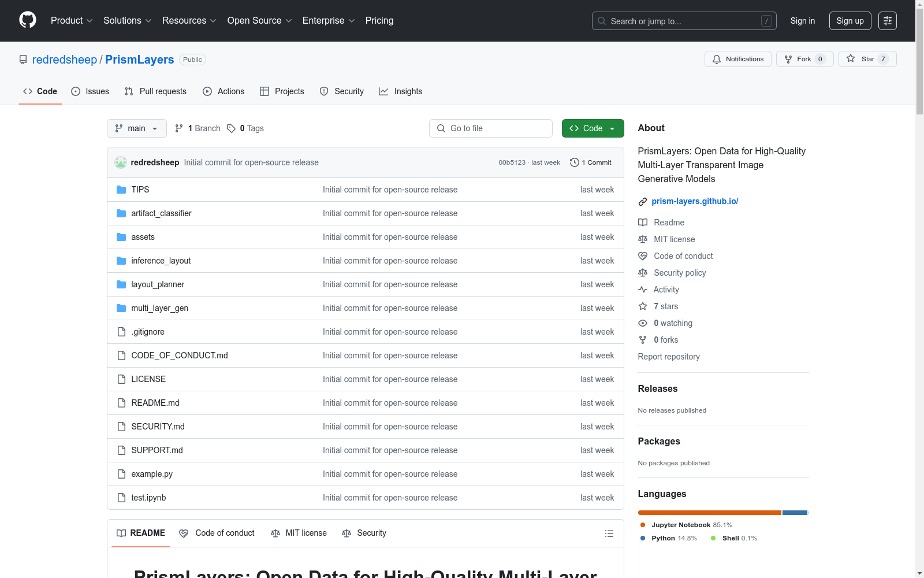Open commit history clock icon
Viewport: 924px width, 578px height.
pos(574,162)
